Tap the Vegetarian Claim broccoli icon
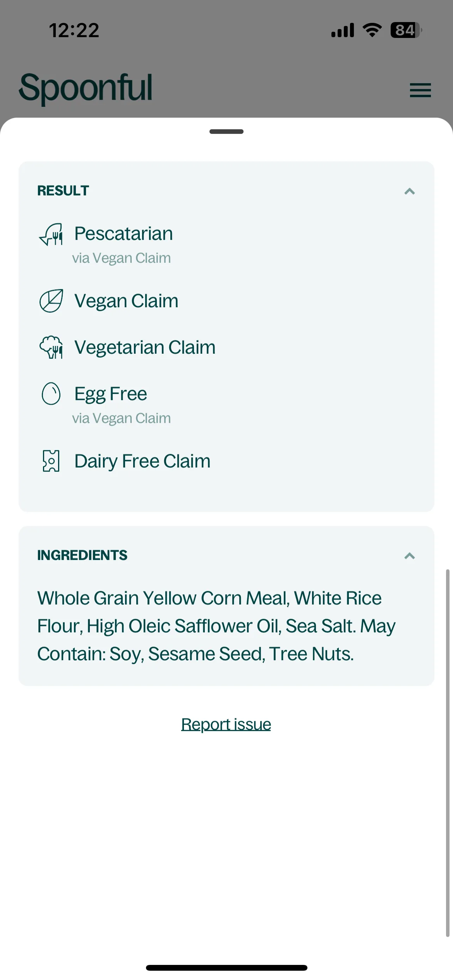Image resolution: width=453 pixels, height=980 pixels. 51,347
